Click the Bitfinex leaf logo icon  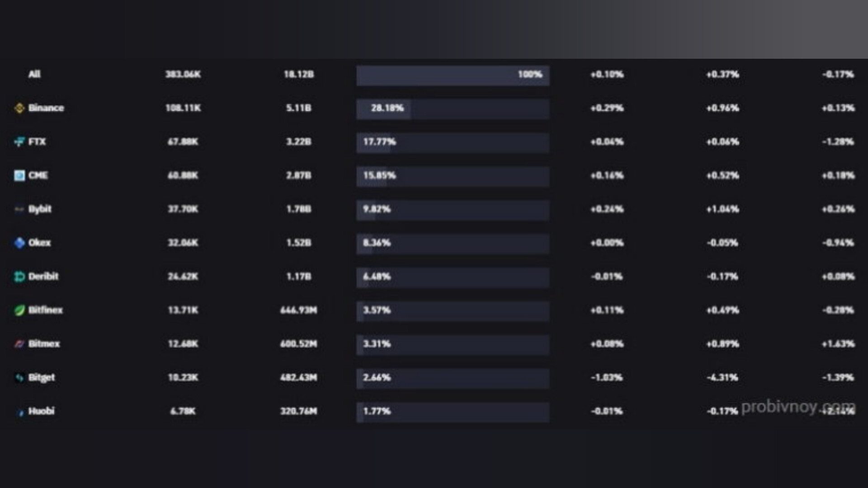(x=19, y=310)
